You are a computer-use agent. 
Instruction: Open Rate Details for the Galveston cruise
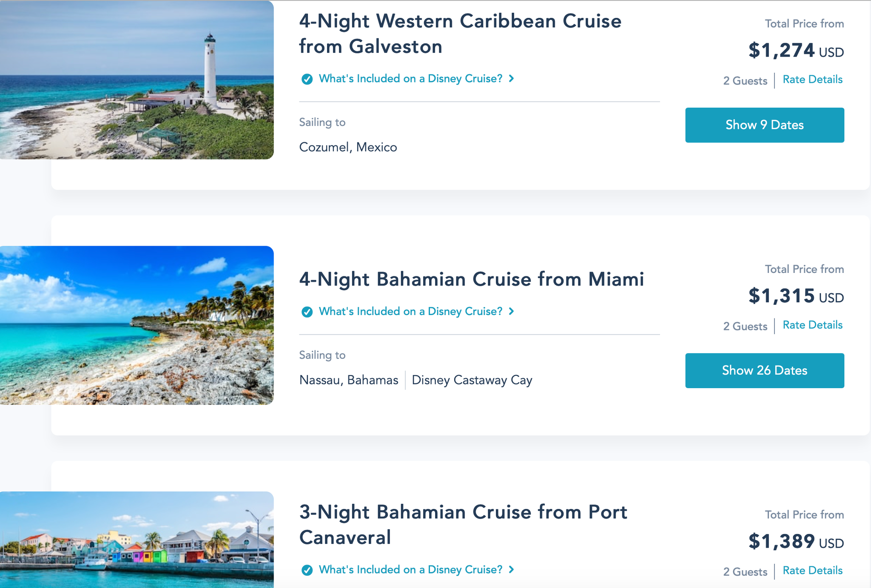(812, 80)
